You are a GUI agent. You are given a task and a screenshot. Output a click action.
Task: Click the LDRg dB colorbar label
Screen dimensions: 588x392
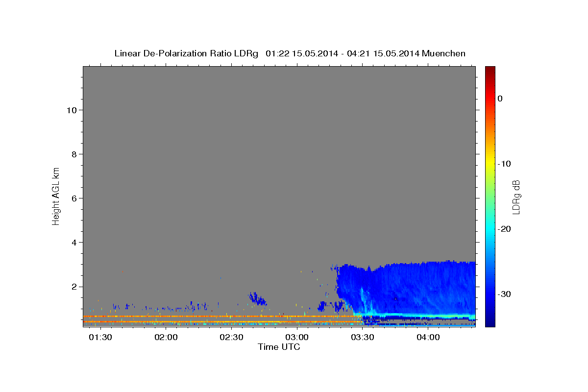pos(516,196)
